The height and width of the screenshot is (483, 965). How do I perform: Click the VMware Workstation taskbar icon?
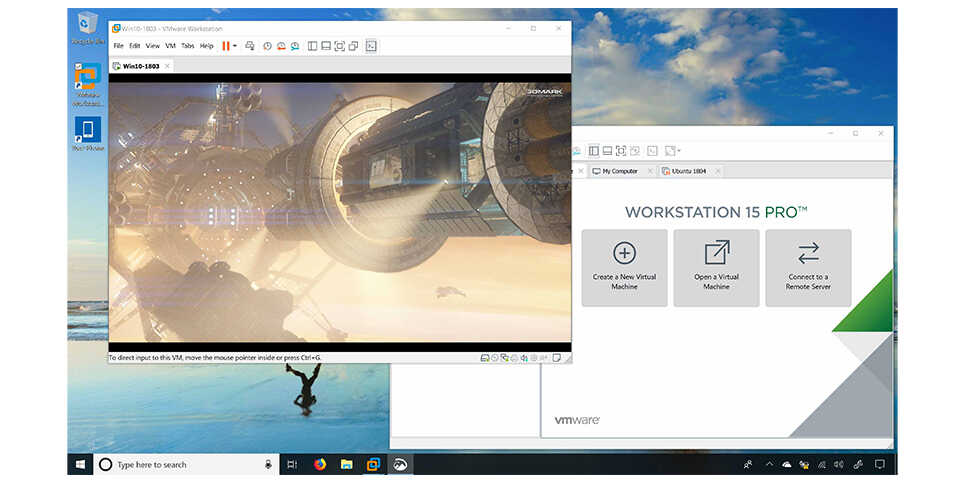coord(373,465)
